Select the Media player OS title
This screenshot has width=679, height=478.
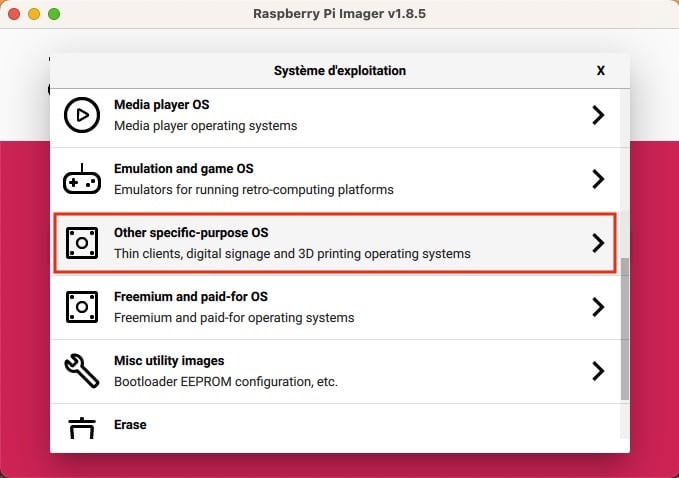(162, 104)
